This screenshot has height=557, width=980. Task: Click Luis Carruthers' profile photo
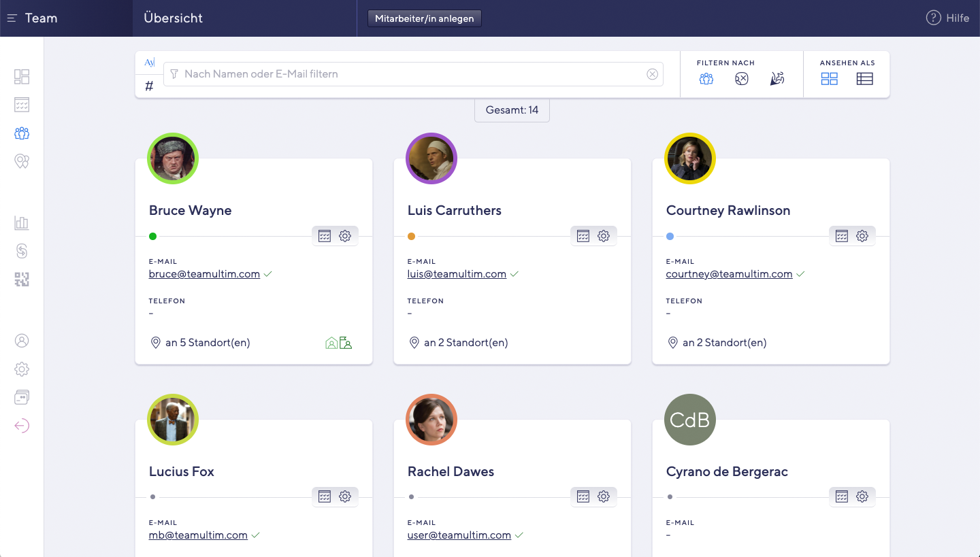(x=431, y=158)
